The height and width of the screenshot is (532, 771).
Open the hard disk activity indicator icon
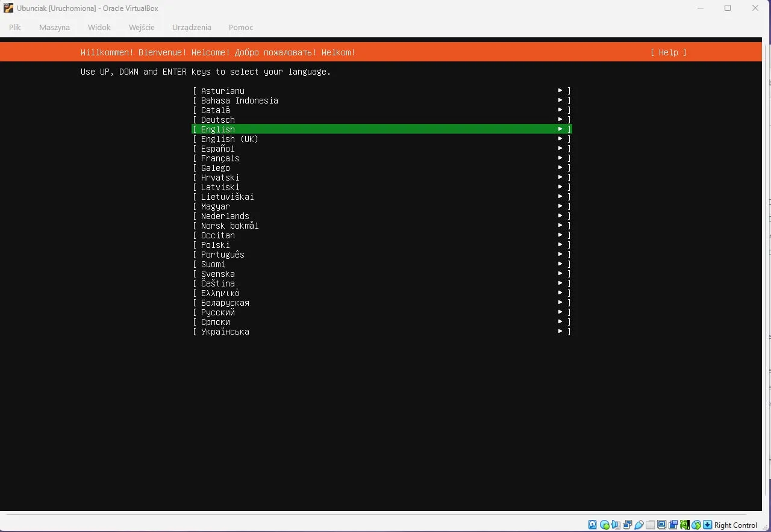click(593, 525)
